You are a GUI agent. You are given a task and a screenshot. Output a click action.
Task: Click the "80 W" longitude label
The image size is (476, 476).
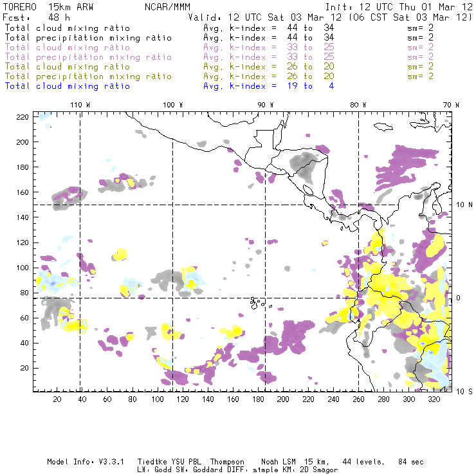point(358,105)
